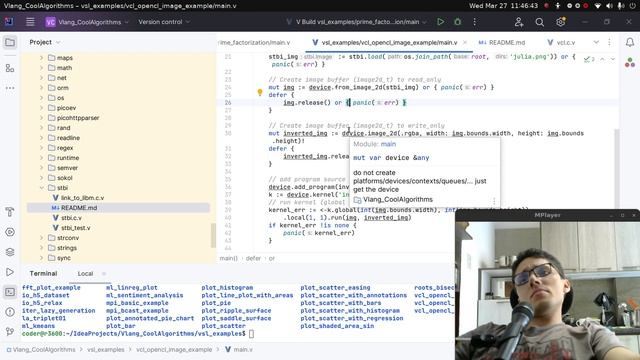Switch to the README.md editor tab

pyautogui.click(x=502, y=42)
